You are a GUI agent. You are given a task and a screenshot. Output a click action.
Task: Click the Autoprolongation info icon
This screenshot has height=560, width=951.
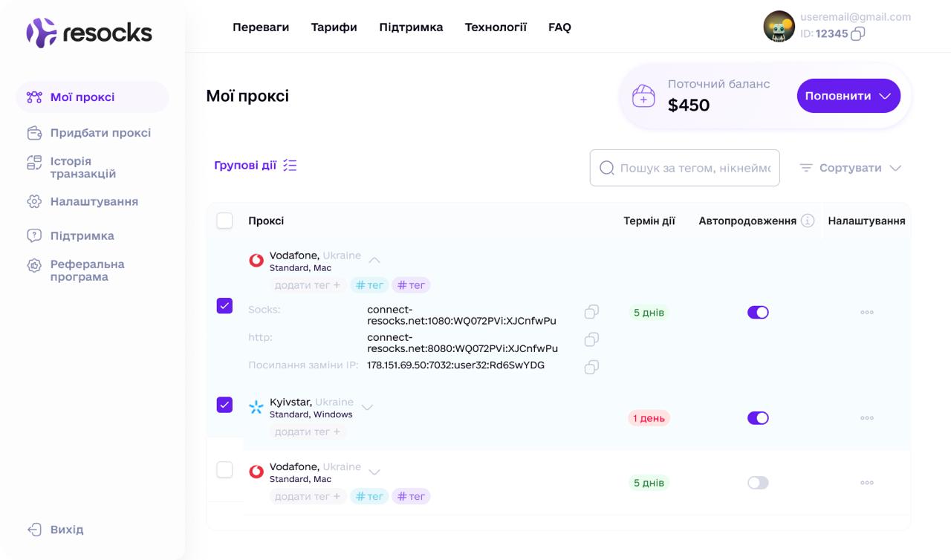tap(808, 221)
